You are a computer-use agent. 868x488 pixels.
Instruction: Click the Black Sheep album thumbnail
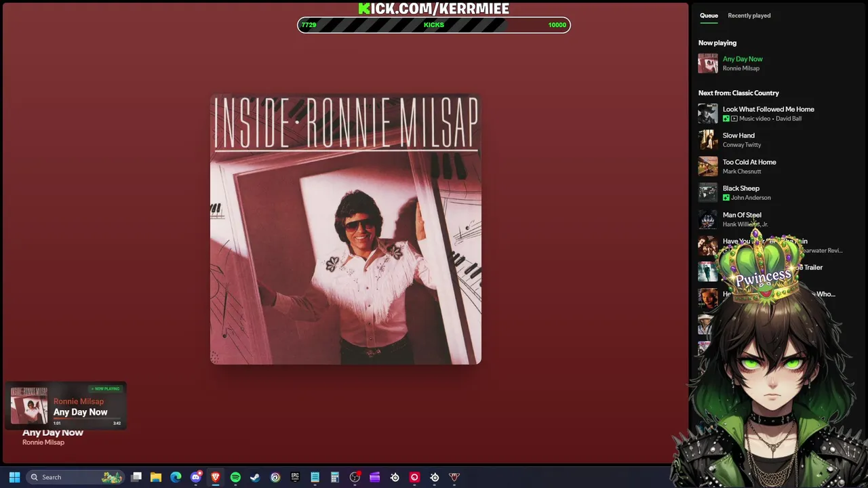pyautogui.click(x=708, y=192)
